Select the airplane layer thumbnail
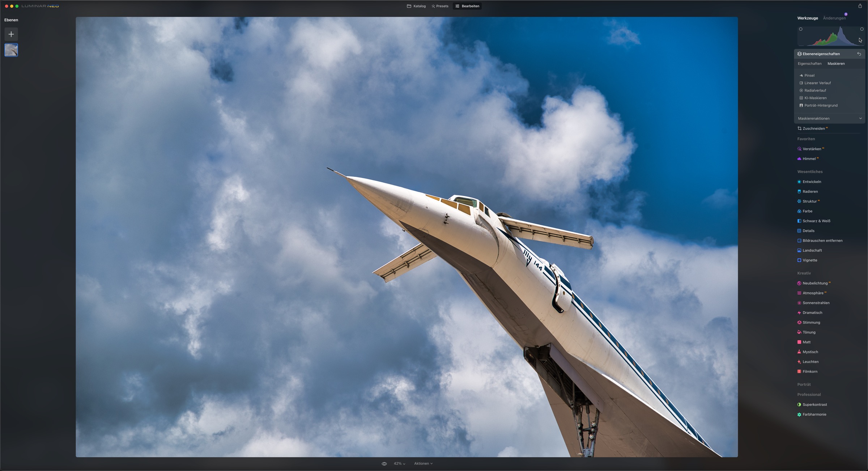The image size is (868, 471). tap(11, 50)
